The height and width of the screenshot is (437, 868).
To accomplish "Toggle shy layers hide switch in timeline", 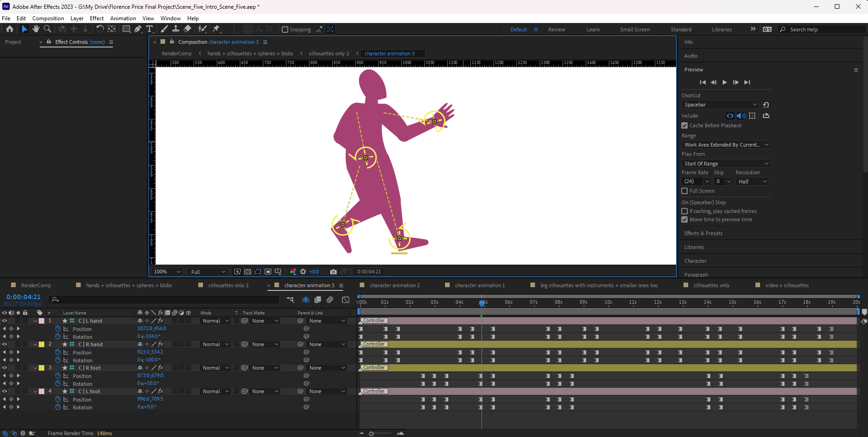I will [x=305, y=300].
